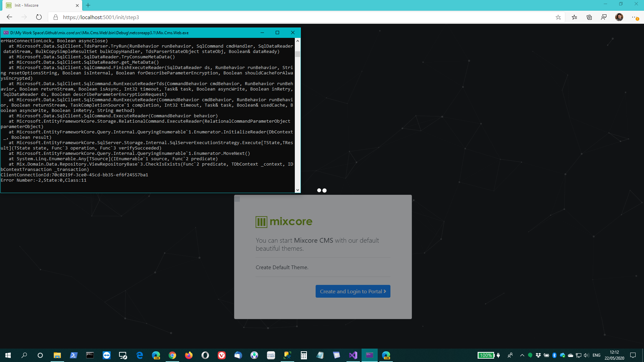This screenshot has height=362, width=644.
Task: Click the Create Default Theme link
Action: (x=282, y=267)
